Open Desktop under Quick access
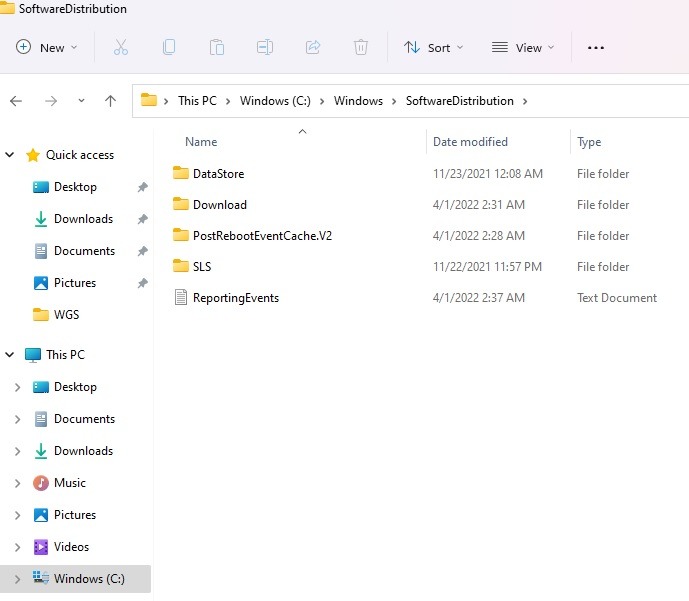Viewport: 689px width, 601px height. (75, 187)
